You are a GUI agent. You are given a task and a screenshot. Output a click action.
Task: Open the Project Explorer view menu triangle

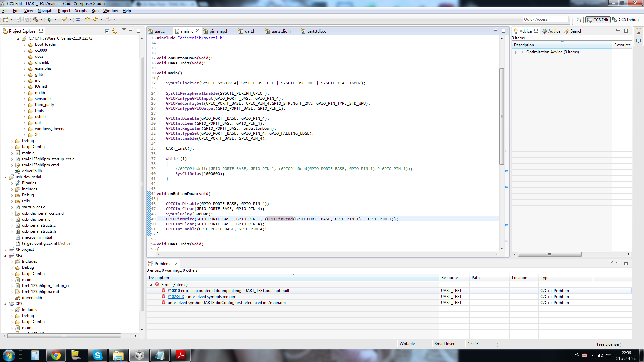point(124,30)
